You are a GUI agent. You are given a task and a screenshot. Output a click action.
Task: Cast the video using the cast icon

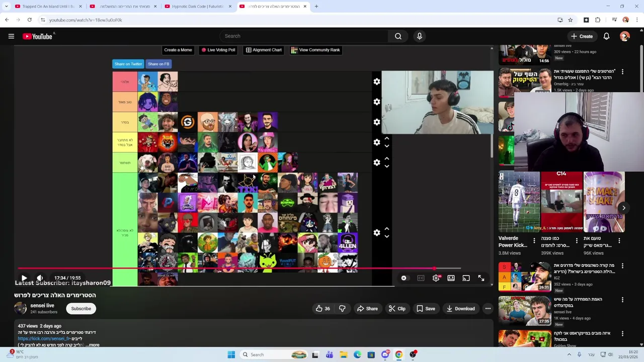(466, 278)
